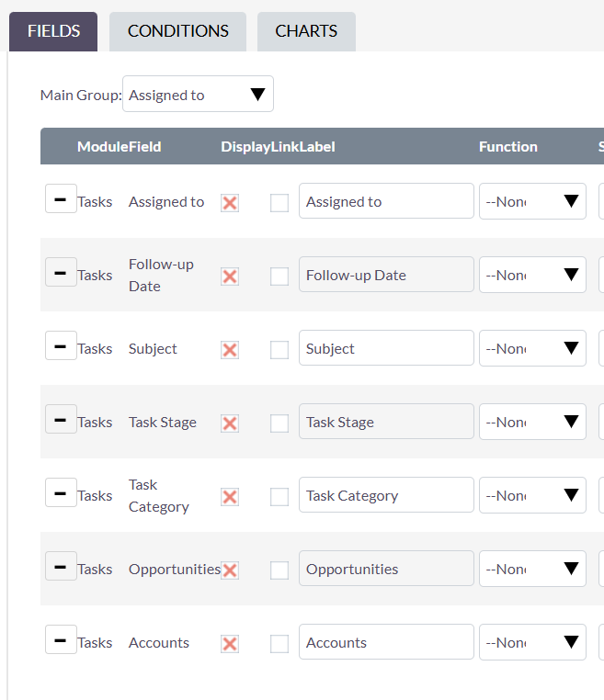Click the Label column header
Viewport: 604px width, 700px height.
(317, 146)
